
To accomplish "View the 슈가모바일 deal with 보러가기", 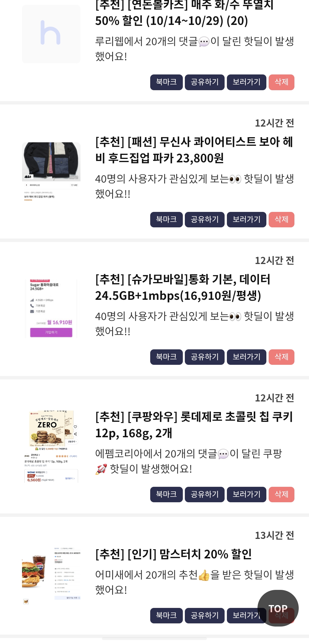I will pos(247,357).
